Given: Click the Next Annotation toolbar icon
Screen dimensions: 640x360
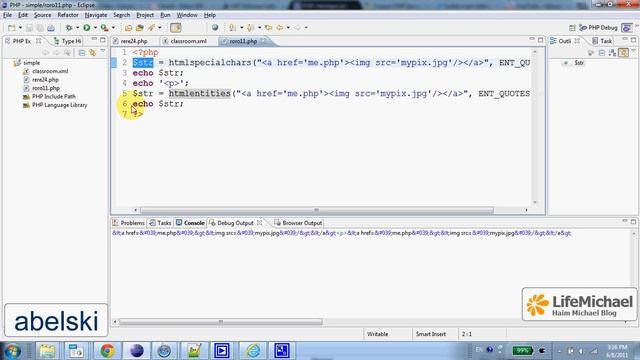Looking at the screenshot, I should tap(233, 28).
